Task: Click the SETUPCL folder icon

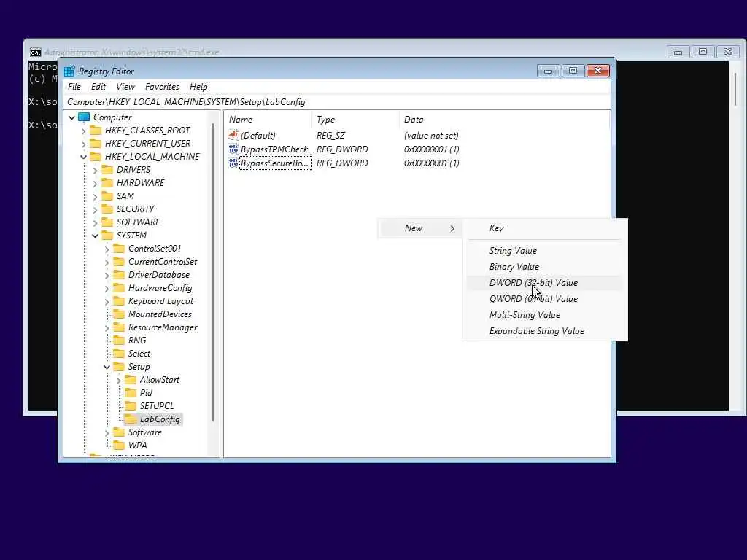Action: click(x=131, y=406)
